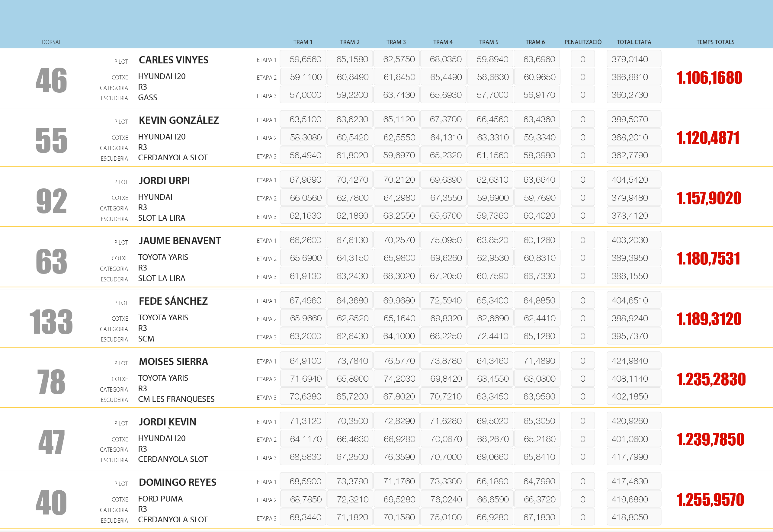Click the red total time 1.106,1680
This screenshot has height=532, width=773.
pos(709,78)
